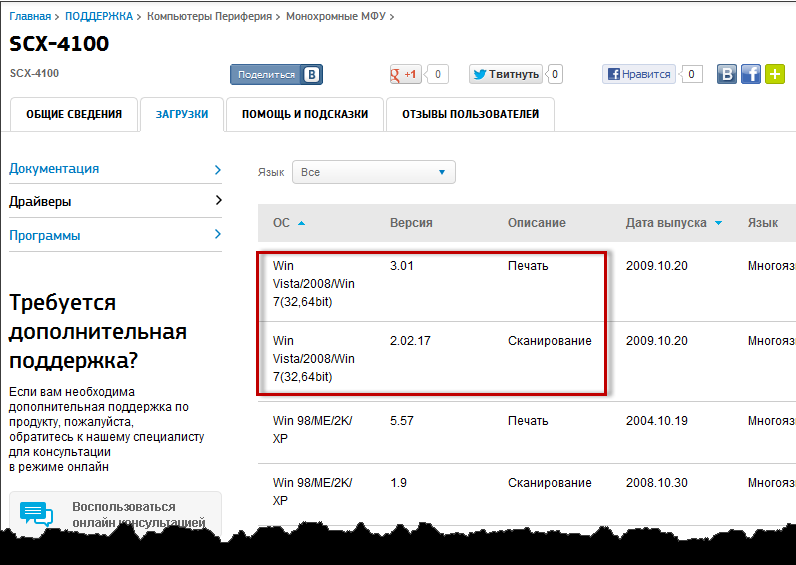Click the Твитнуть tweet button
Screen dimensions: 796x565
506,74
